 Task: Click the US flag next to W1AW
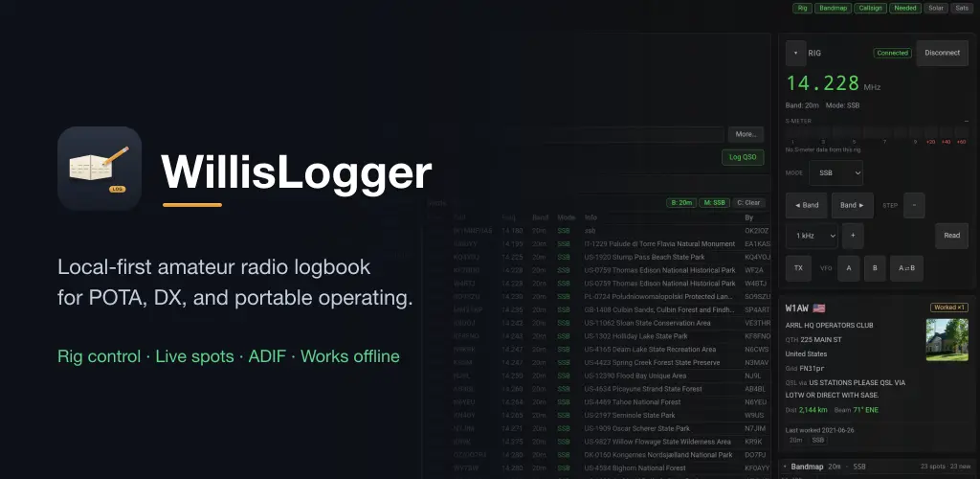pos(819,308)
